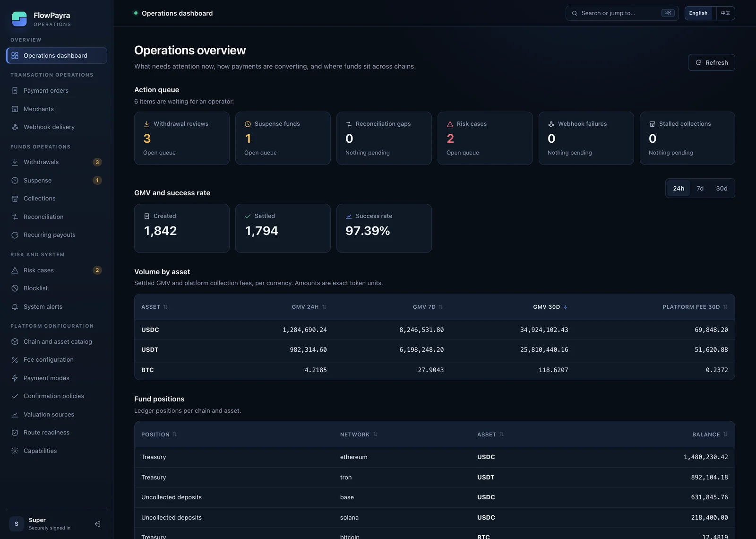756x539 pixels.
Task: Click the Blocklist ban icon
Action: click(x=15, y=288)
